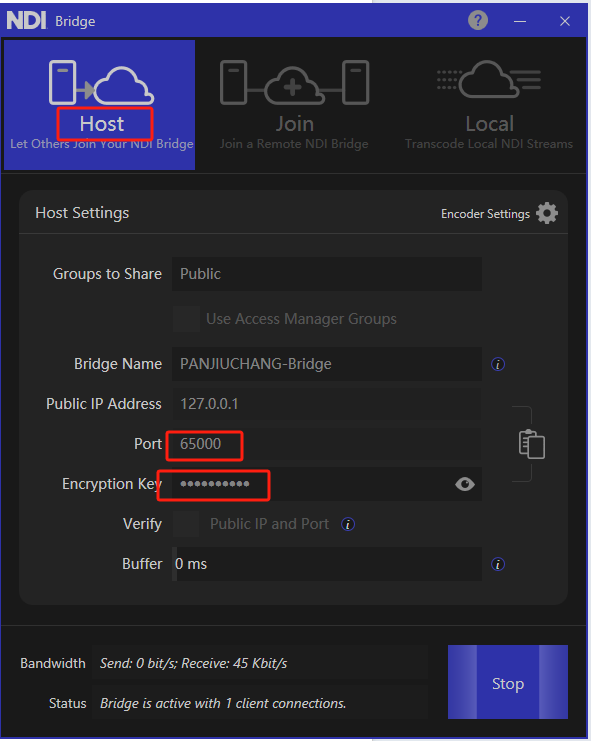
Task: Adjust the Buffer 0 ms slider
Action: click(x=327, y=564)
